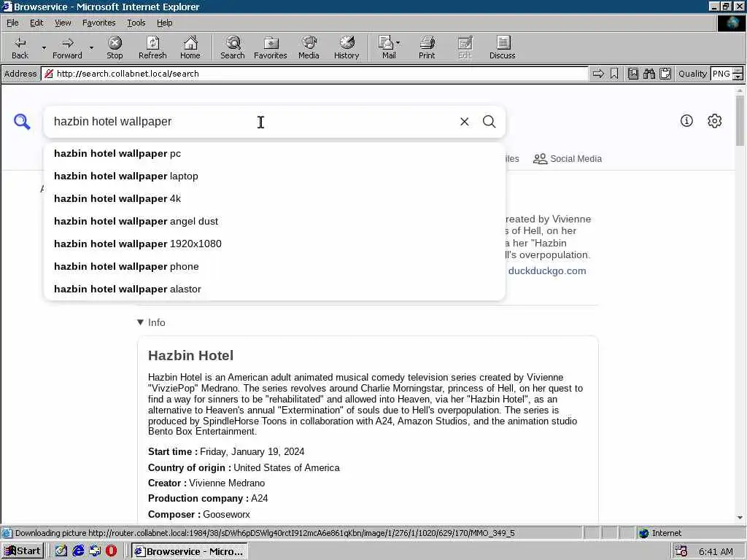The width and height of the screenshot is (747, 560).
Task: Open the Tools menu
Action: [x=136, y=23]
